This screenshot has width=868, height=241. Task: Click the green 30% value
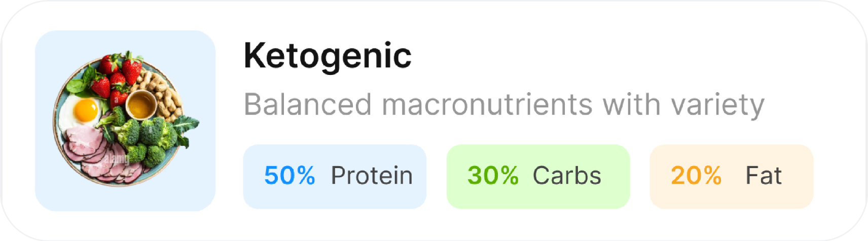(493, 176)
